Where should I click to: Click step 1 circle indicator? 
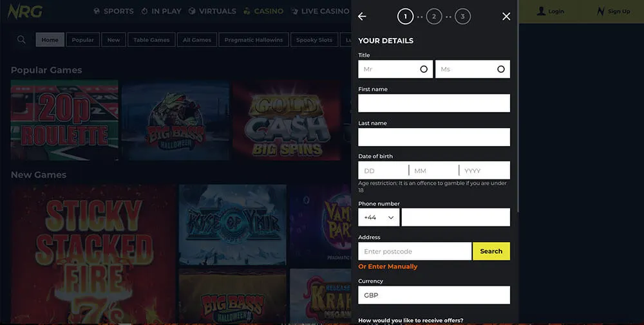(405, 17)
